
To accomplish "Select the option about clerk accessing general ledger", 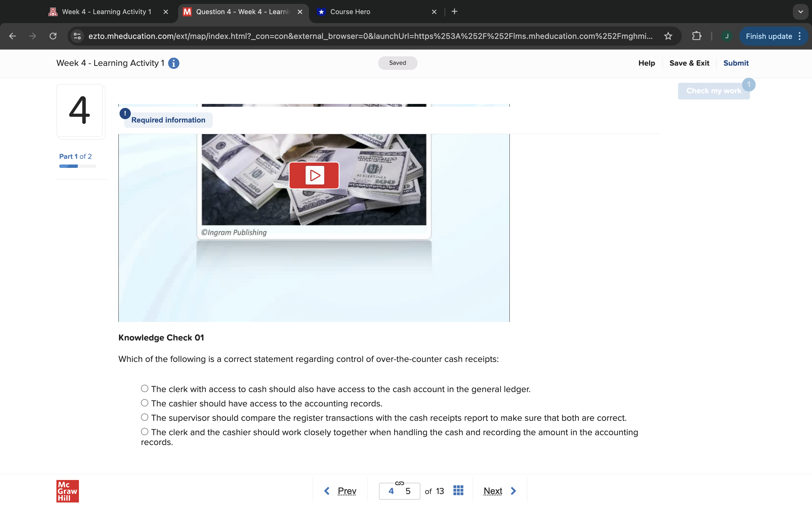I will point(145,389).
